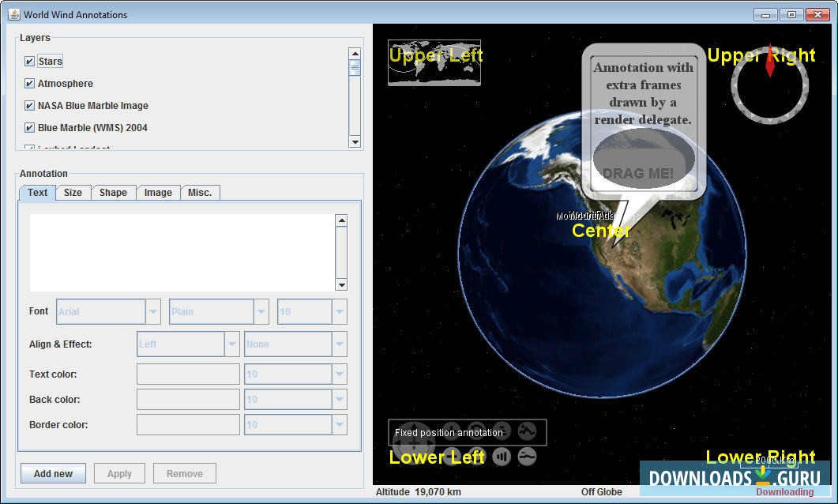
Task: Click the Text color swatch field
Action: tap(188, 374)
